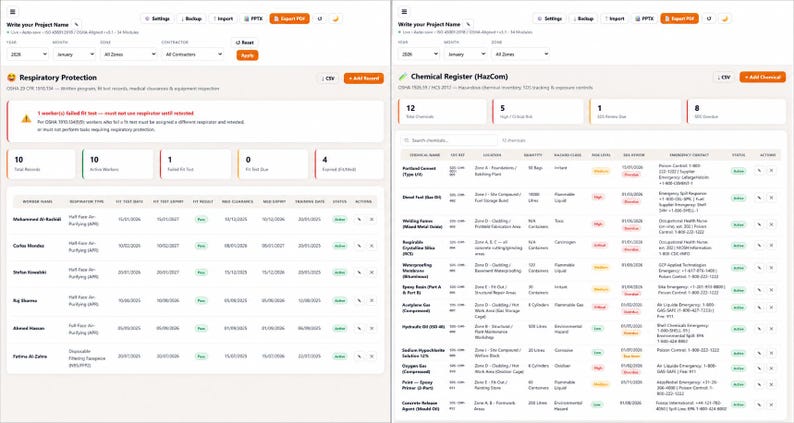Screen dimensions: 794x423
Task: Edit Carlos Mendez's record
Action: pos(359,246)
